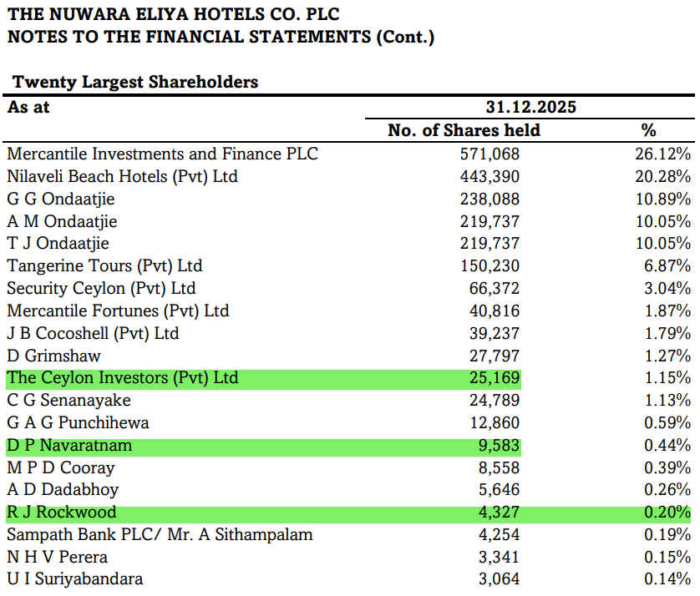Screen dimensions: 700x596
Task: Click the '%' column header
Action: (x=648, y=130)
